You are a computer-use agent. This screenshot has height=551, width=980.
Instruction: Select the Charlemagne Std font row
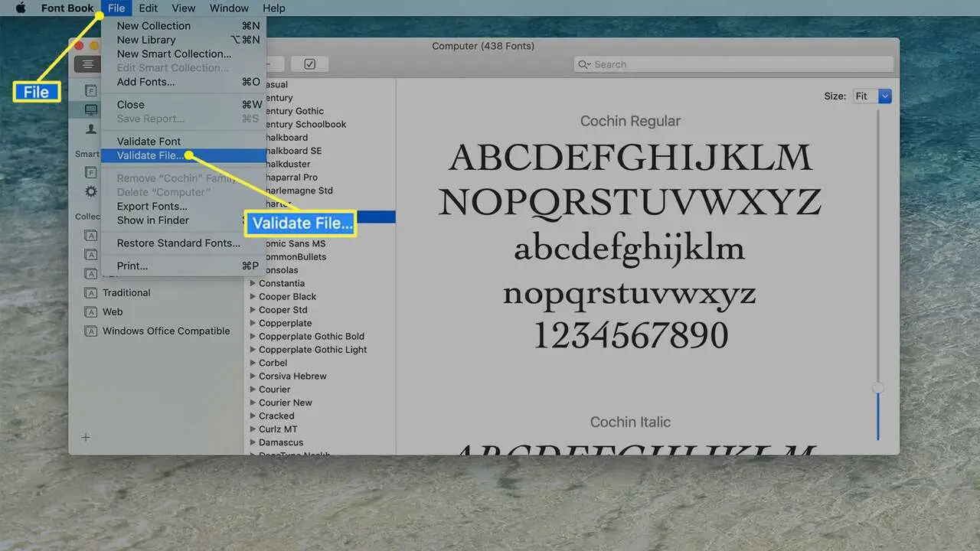click(x=320, y=191)
